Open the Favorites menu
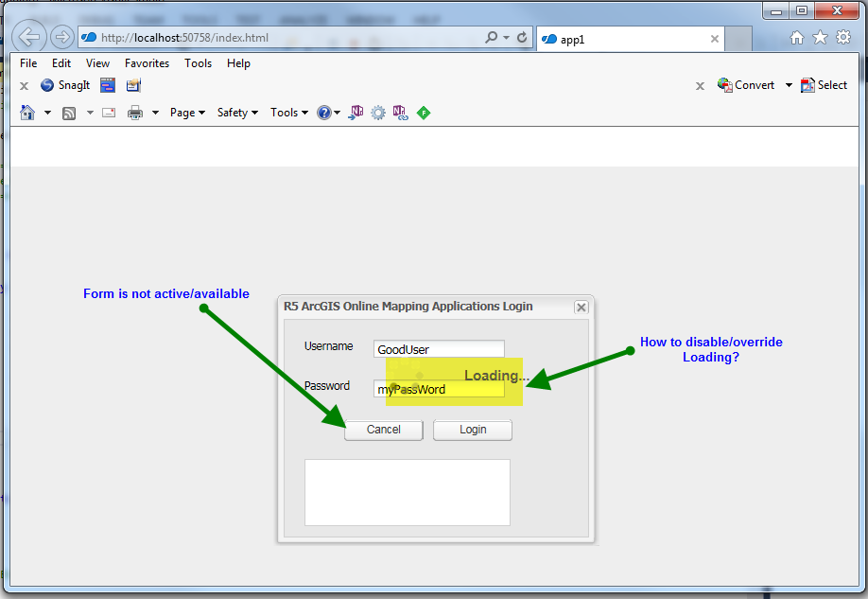 (147, 63)
